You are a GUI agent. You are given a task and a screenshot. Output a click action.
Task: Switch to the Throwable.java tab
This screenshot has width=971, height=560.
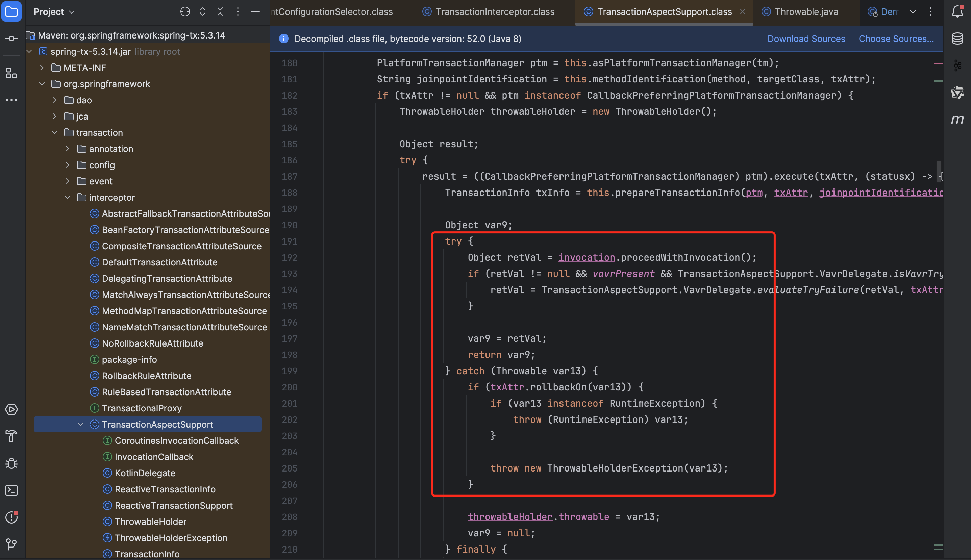[806, 11]
